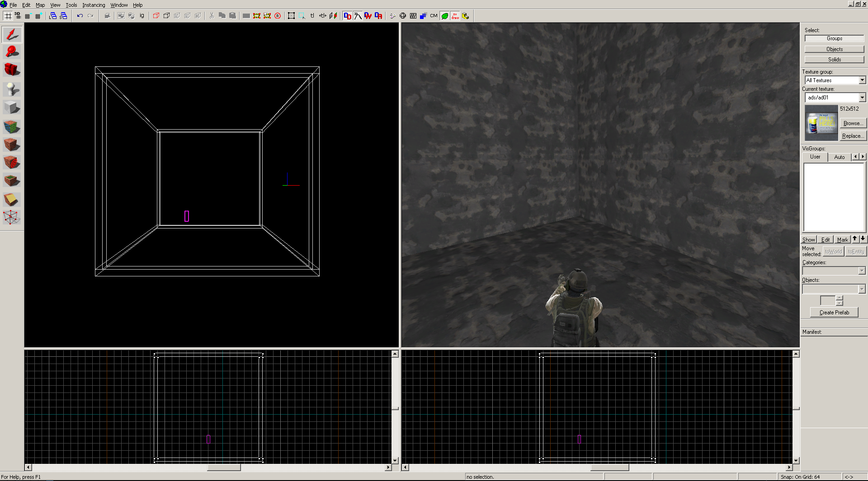Expand the Current texture dropdown
Screen dimensions: 868x481
tap(862, 98)
